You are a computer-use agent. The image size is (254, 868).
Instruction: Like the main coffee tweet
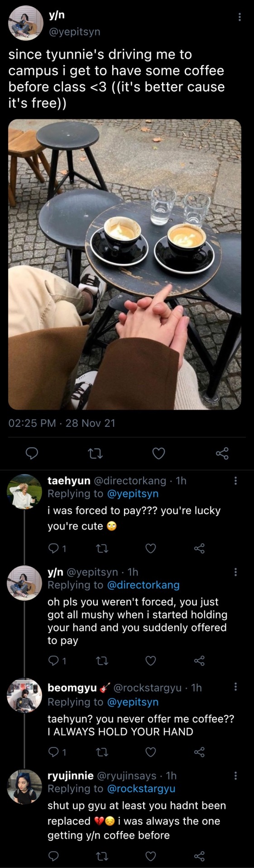(158, 453)
